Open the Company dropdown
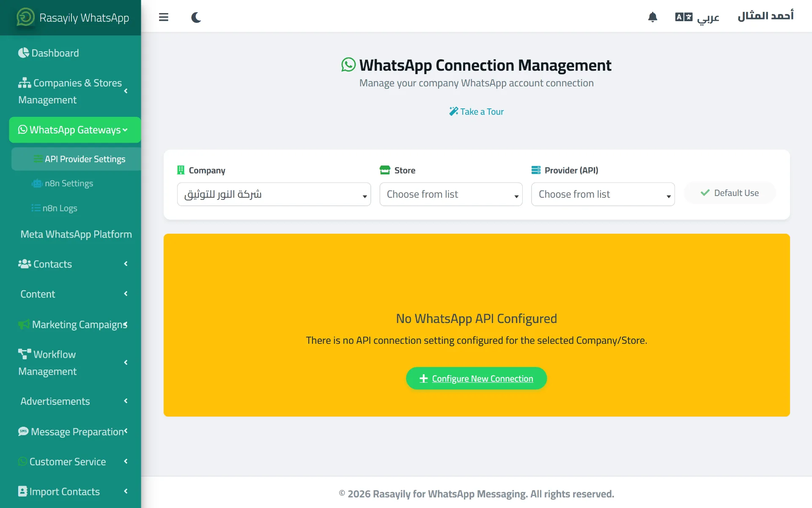The image size is (812, 508). (274, 194)
